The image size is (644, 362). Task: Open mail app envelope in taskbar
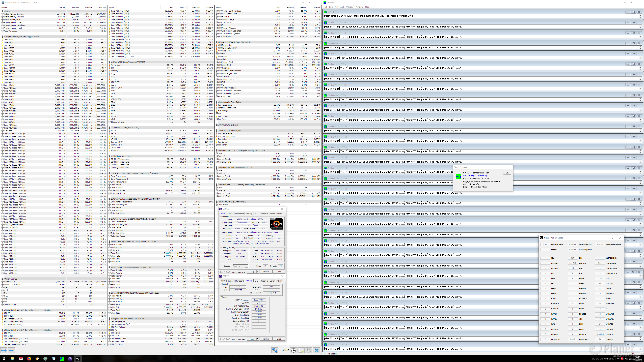(x=21, y=358)
